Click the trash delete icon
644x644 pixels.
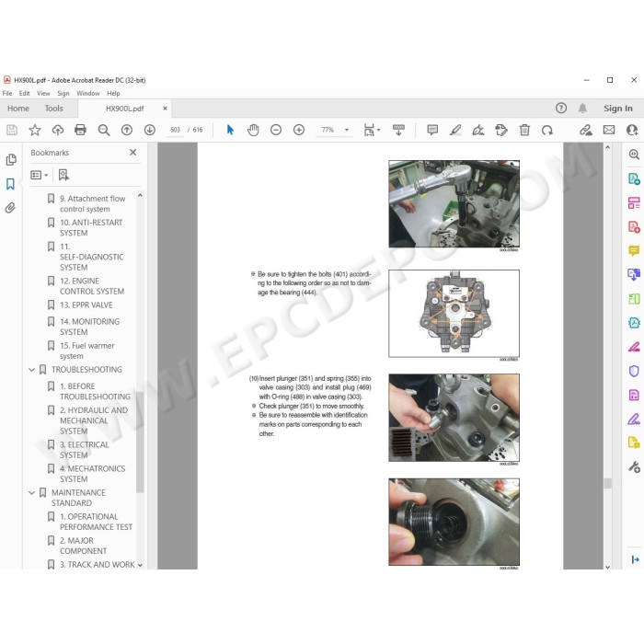(524, 131)
